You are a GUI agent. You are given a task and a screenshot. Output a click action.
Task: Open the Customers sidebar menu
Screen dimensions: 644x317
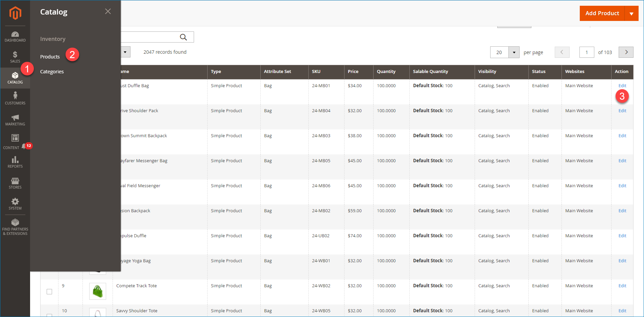tap(15, 98)
